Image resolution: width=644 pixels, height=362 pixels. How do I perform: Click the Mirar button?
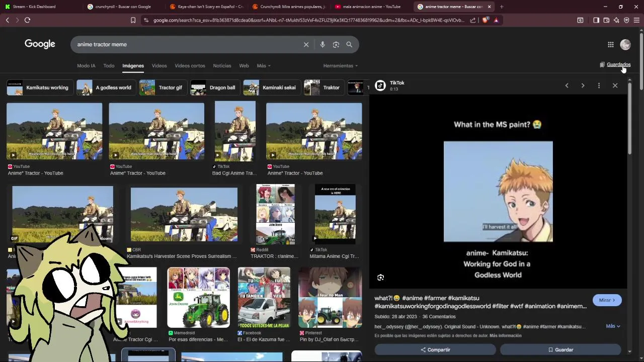point(607,300)
